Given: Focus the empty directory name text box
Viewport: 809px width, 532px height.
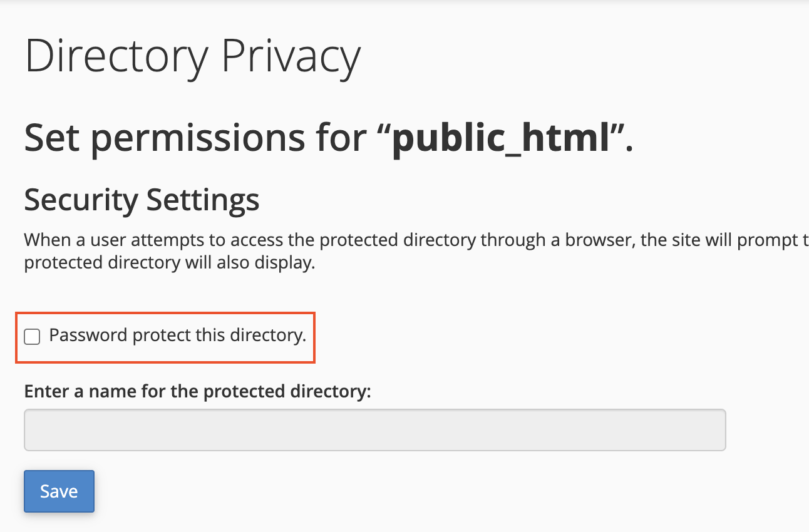Looking at the screenshot, I should (374, 430).
